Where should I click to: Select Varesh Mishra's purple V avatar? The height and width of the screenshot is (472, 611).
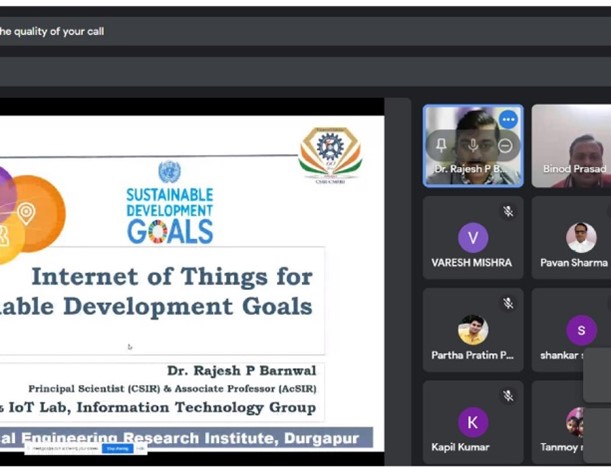[473, 237]
